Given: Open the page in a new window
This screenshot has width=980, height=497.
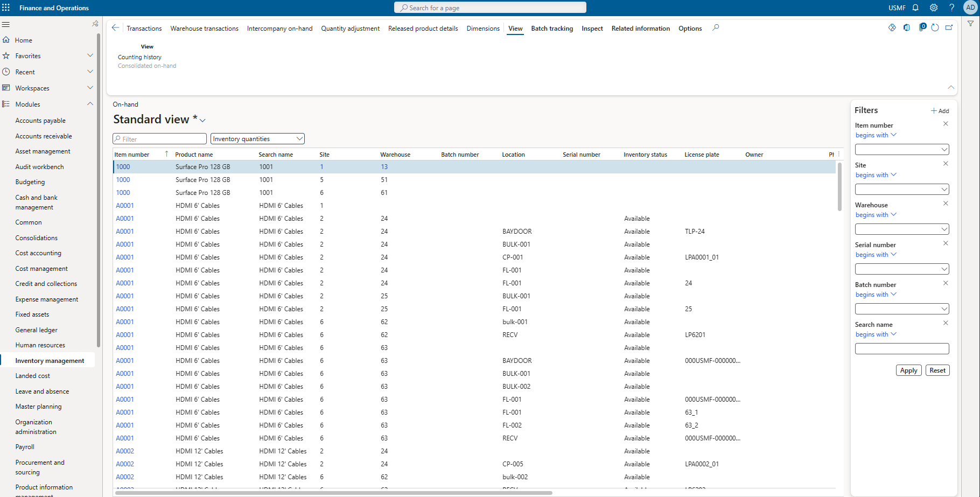Looking at the screenshot, I should (x=949, y=27).
